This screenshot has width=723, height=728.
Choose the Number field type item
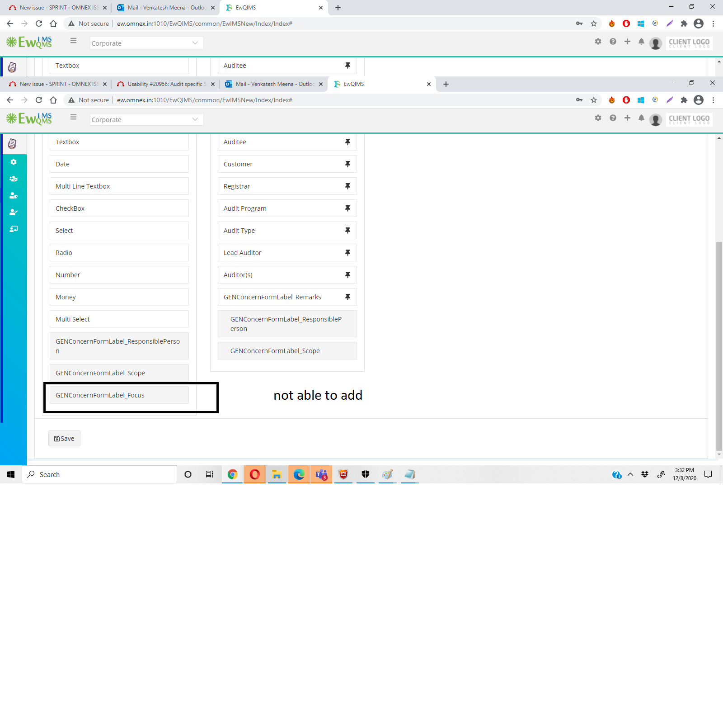(x=119, y=275)
